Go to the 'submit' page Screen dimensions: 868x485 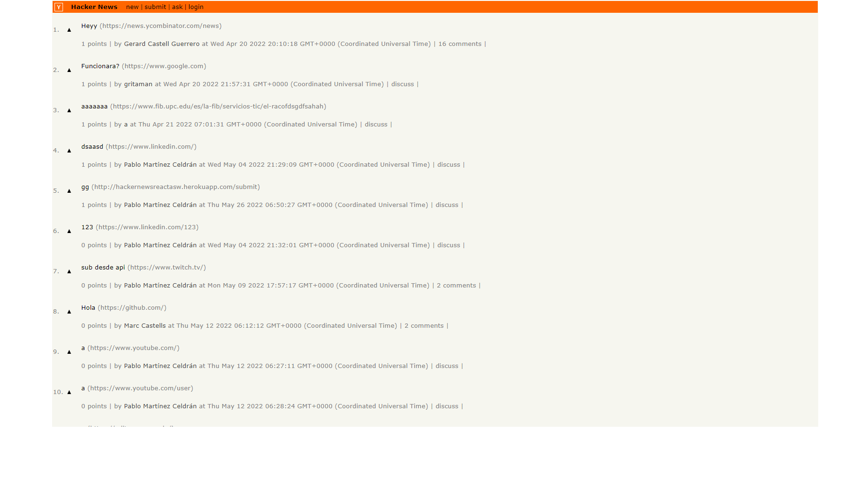click(155, 7)
